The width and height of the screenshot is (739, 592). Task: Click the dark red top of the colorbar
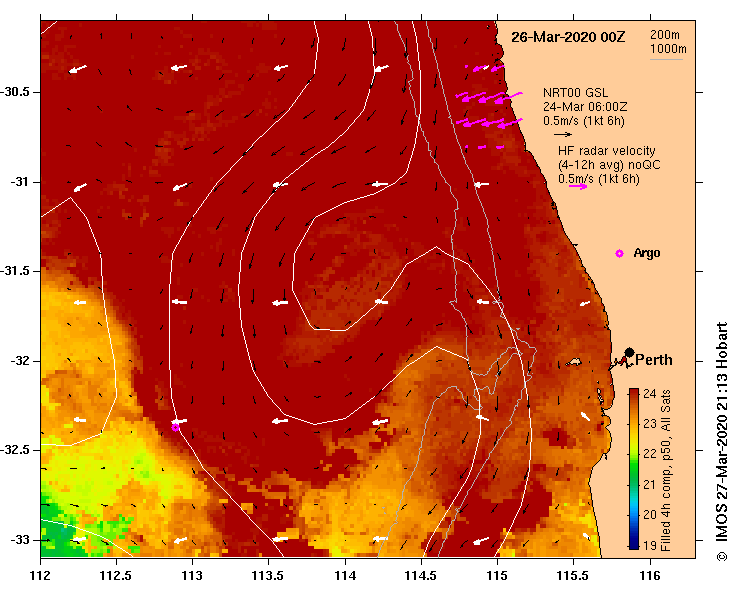(634, 393)
